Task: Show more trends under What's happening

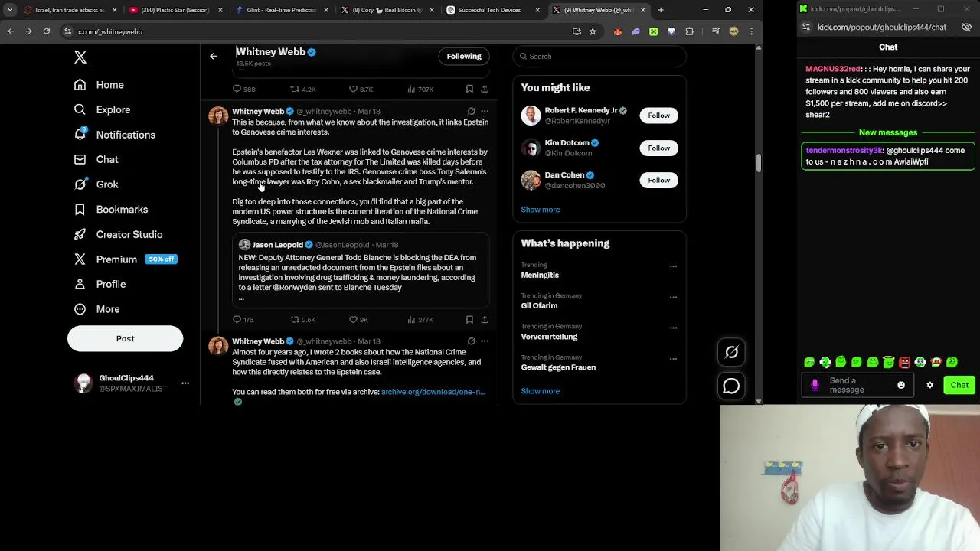Action: tap(541, 391)
